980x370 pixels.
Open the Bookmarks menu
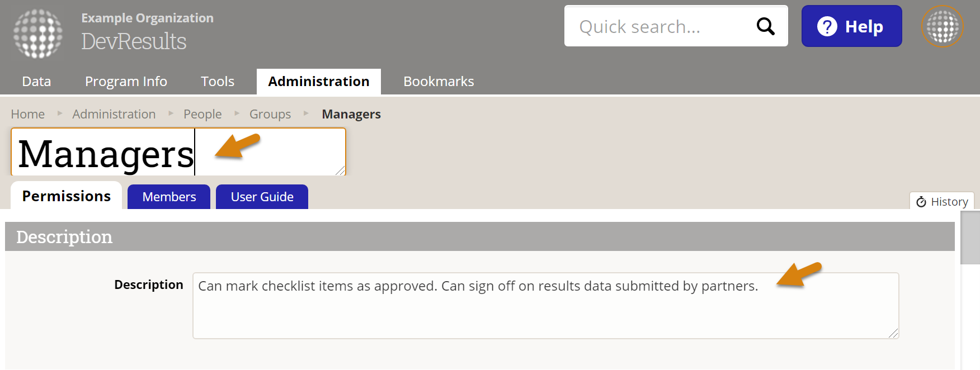pyautogui.click(x=439, y=82)
